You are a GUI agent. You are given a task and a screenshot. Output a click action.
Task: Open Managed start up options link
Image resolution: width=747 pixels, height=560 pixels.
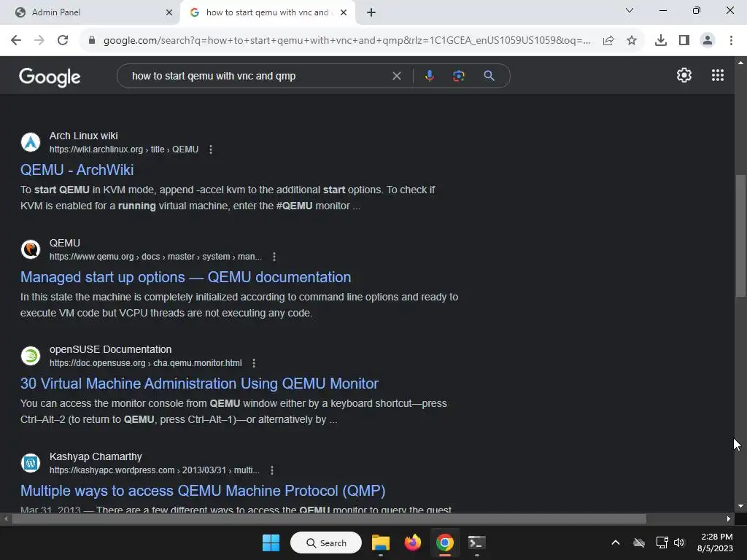point(186,277)
